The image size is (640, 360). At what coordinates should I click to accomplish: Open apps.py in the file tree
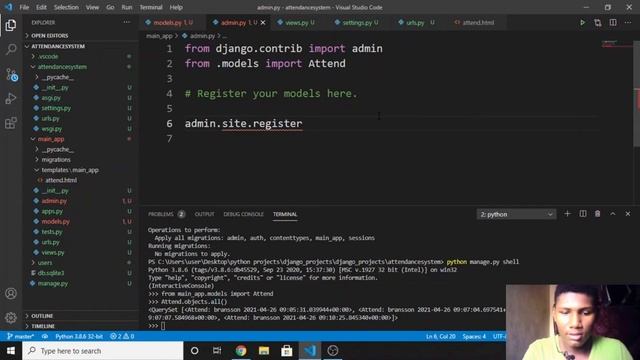point(52,211)
